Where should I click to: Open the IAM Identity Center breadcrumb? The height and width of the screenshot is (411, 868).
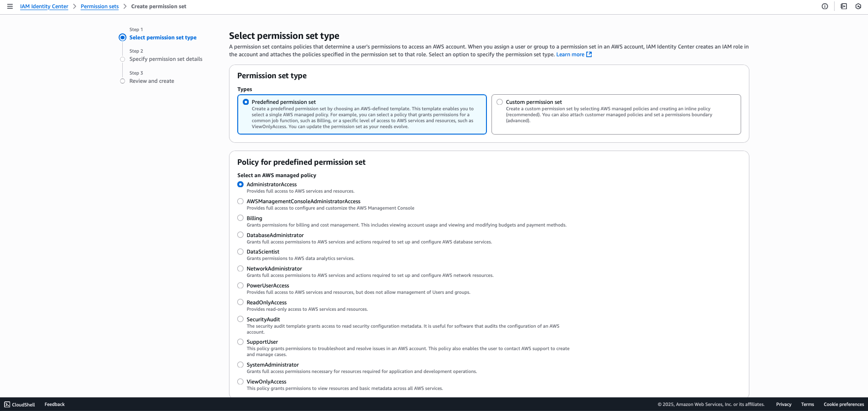pyautogui.click(x=44, y=6)
